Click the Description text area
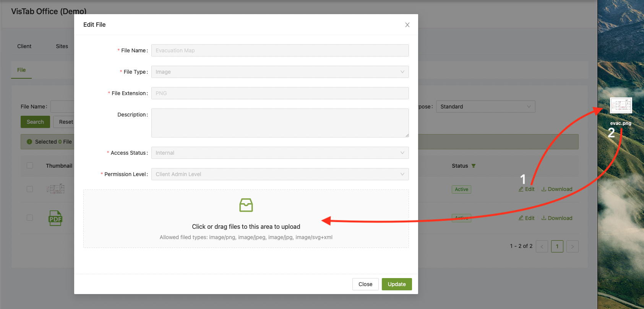 tap(280, 123)
